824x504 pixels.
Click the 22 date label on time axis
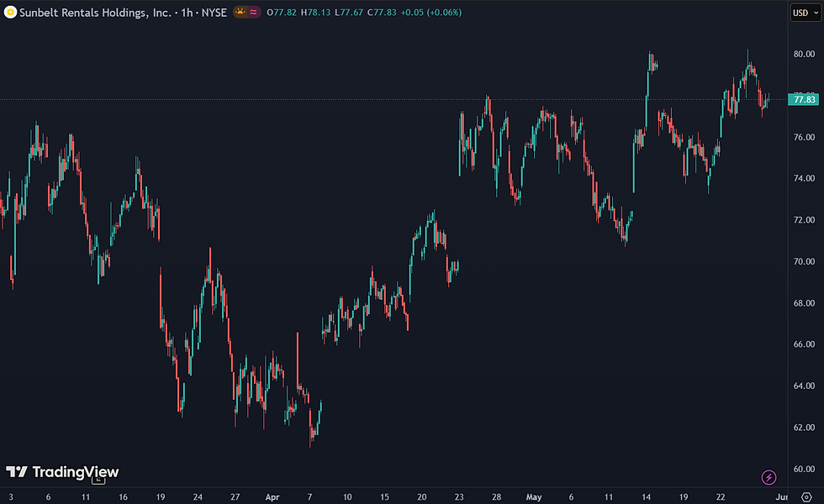pos(721,496)
